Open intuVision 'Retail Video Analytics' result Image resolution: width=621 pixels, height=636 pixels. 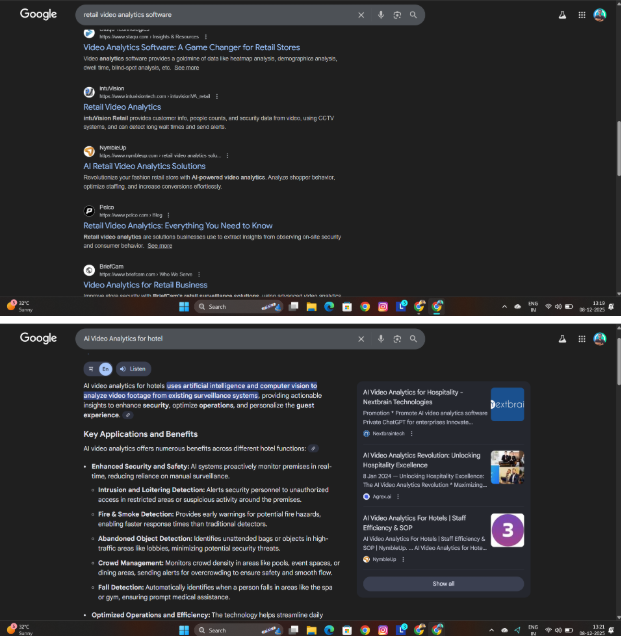coord(122,107)
